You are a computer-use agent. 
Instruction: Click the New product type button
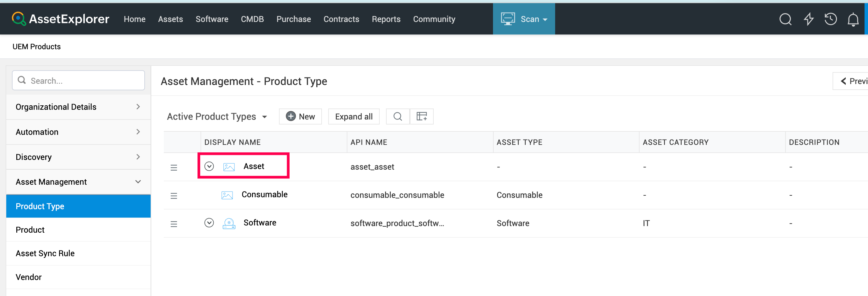point(300,117)
